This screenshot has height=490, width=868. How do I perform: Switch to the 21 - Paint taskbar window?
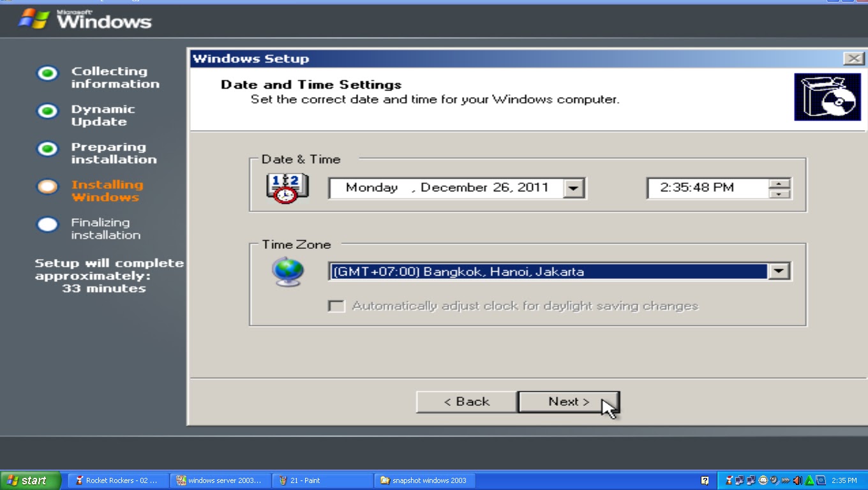(323, 480)
